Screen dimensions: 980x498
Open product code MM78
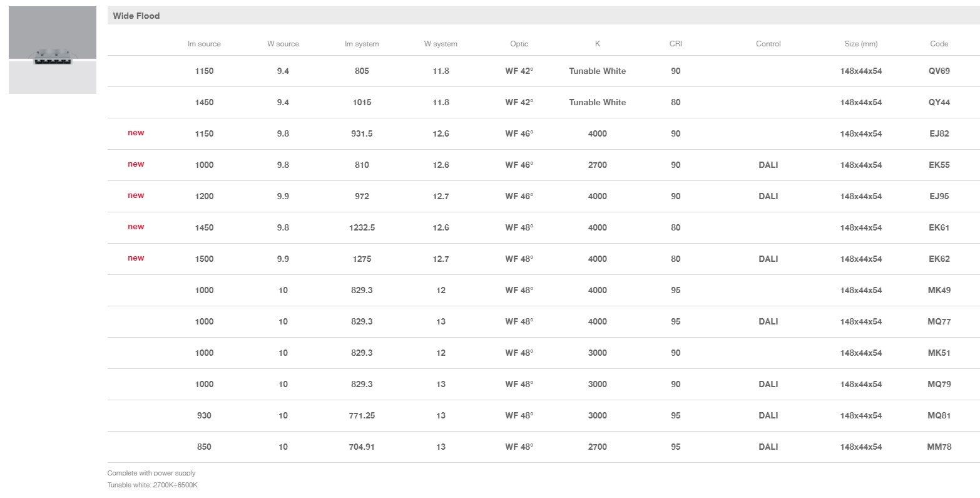pyautogui.click(x=939, y=447)
